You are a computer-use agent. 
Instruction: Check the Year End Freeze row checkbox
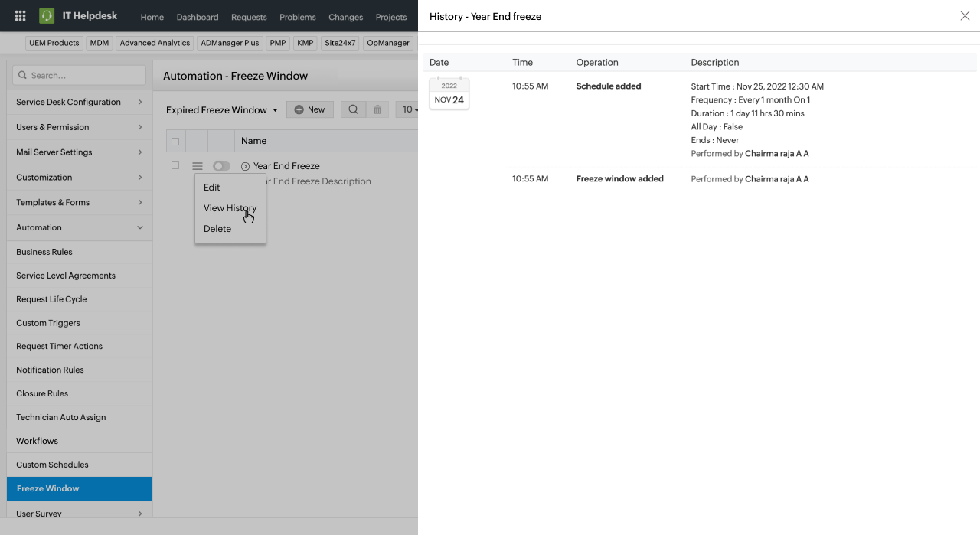tap(175, 165)
